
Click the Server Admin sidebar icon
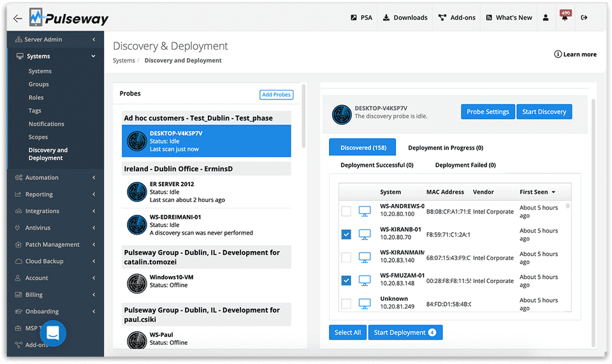point(18,40)
